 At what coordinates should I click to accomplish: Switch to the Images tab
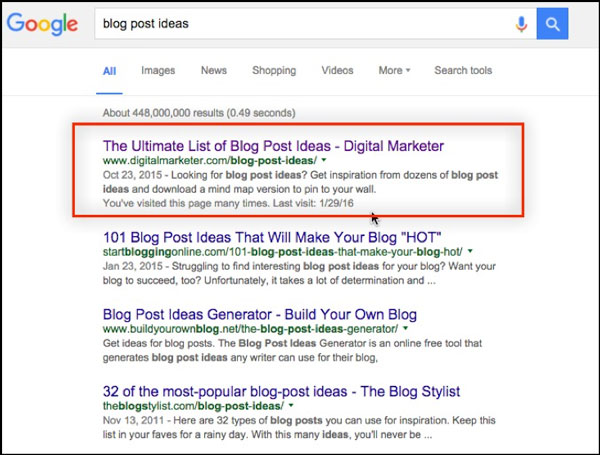click(x=158, y=70)
